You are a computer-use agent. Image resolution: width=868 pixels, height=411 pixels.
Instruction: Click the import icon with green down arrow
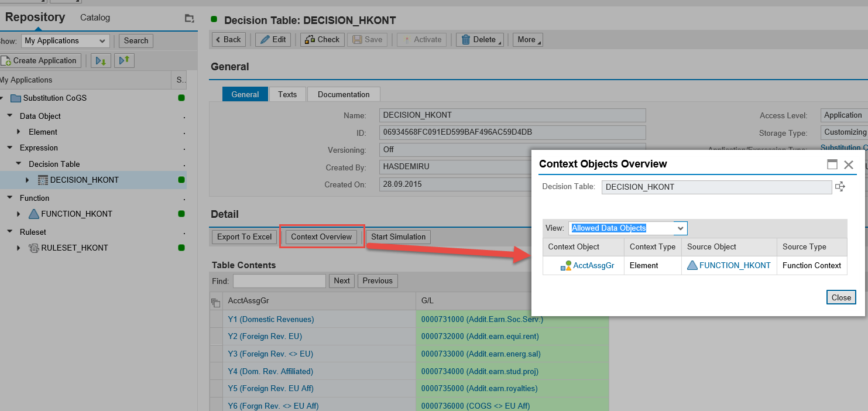pos(101,60)
